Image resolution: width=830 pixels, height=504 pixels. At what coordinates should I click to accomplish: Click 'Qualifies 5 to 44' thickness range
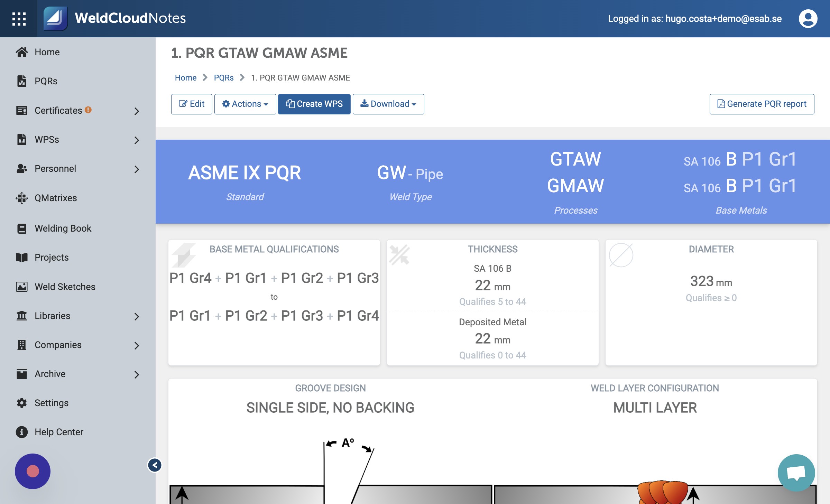coord(492,302)
